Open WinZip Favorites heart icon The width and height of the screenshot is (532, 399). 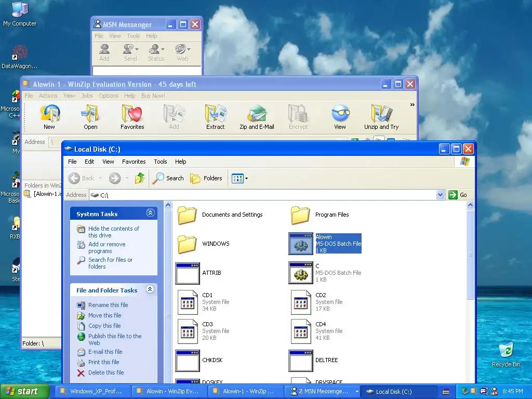point(132,117)
